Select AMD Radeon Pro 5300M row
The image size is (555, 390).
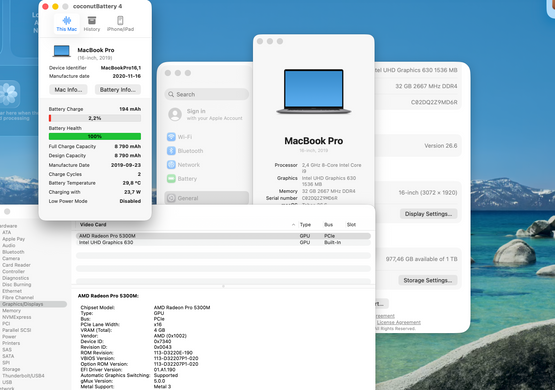[223, 236]
